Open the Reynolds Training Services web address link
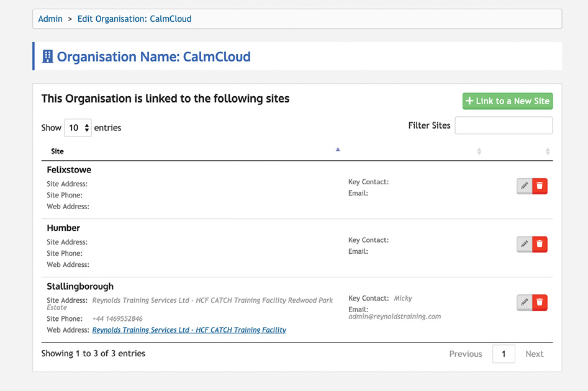The width and height of the screenshot is (588, 391). (189, 330)
